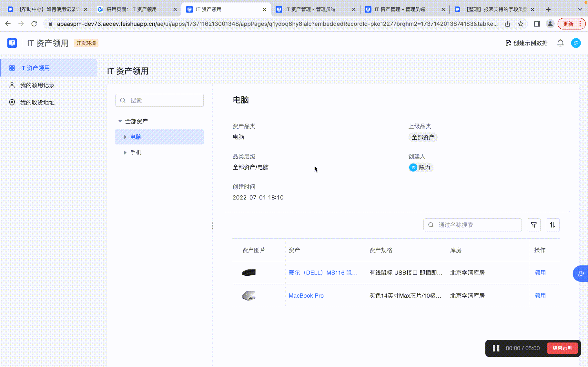Open the MacBook Pro asset link
Screen dimensions: 588x367
306,295
